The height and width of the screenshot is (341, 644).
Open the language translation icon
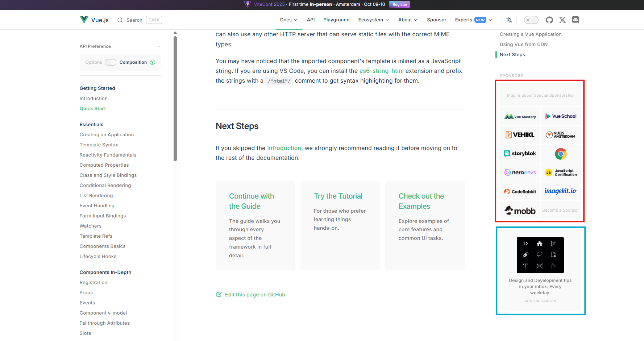(509, 20)
